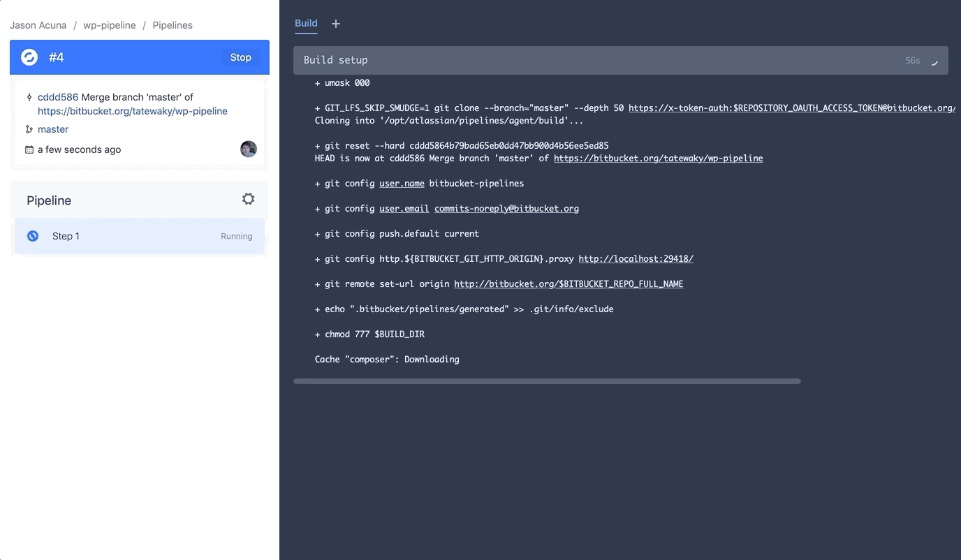This screenshot has width=961, height=560.
Task: Click the "+ git reset --hard" log line
Action: (462, 146)
